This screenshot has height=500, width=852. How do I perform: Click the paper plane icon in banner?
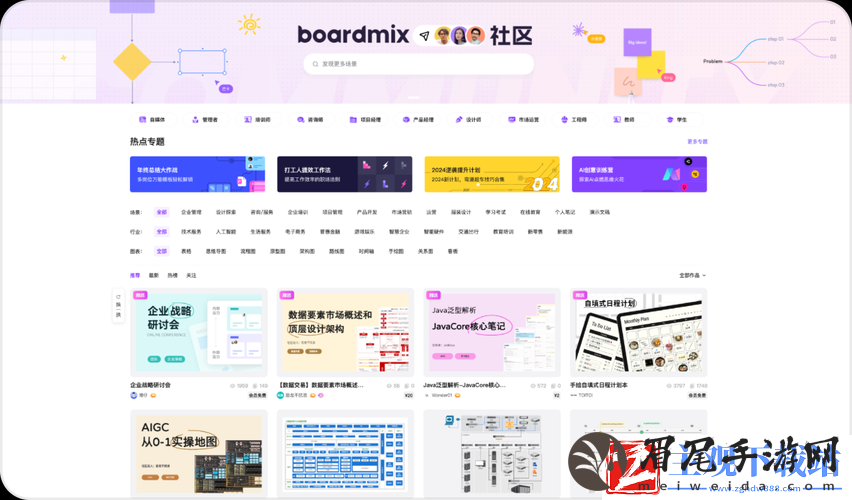coord(424,36)
